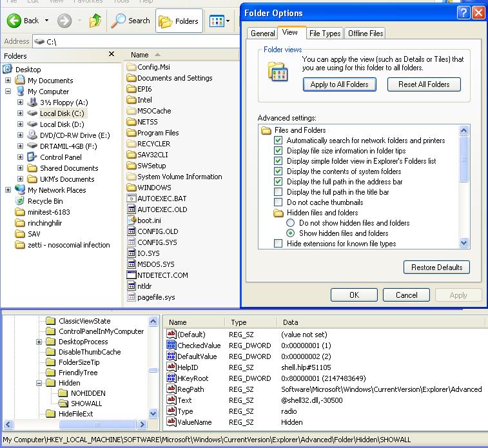Click the green Back arrow icon
488x448 pixels.
click(x=14, y=21)
